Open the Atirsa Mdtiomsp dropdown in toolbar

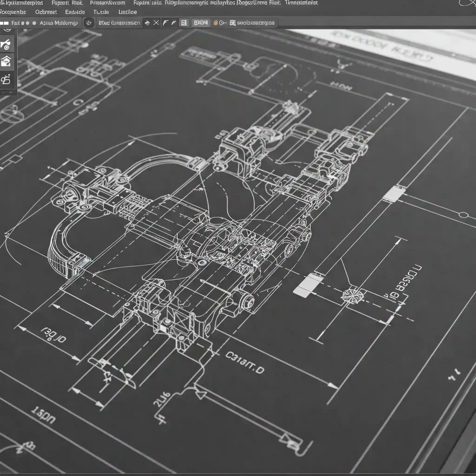tap(59, 23)
